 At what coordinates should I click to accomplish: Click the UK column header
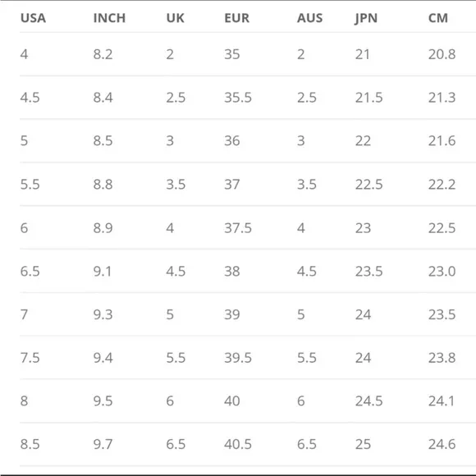click(x=175, y=18)
